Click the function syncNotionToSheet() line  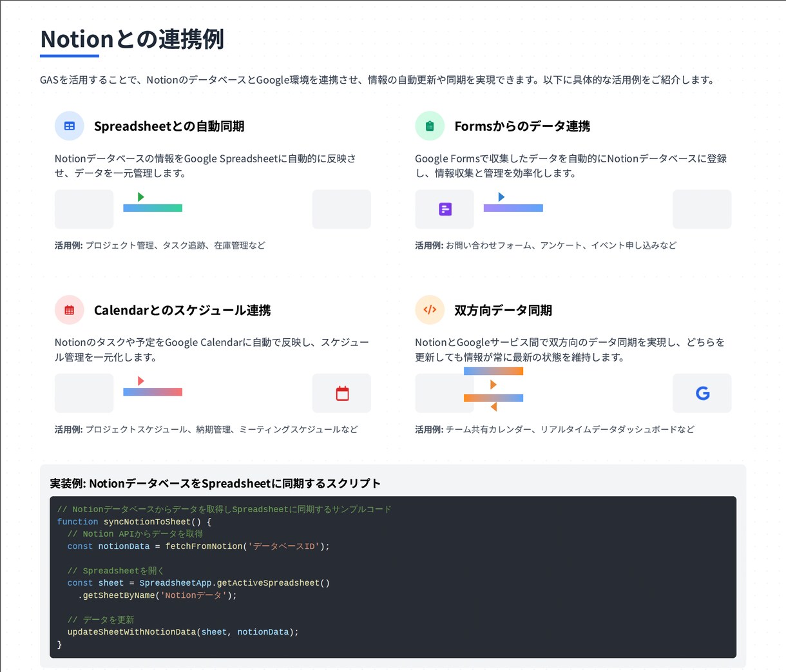(x=134, y=522)
